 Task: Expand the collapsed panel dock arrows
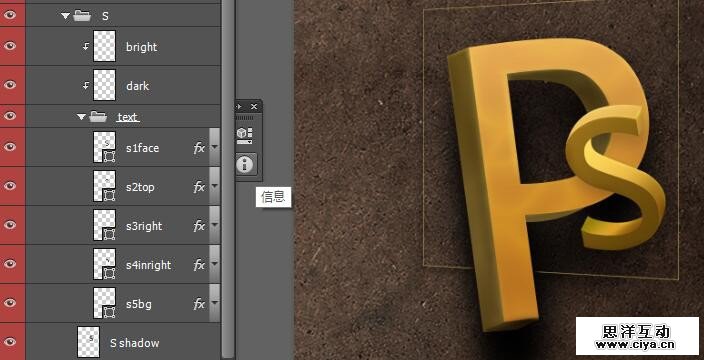[x=239, y=106]
